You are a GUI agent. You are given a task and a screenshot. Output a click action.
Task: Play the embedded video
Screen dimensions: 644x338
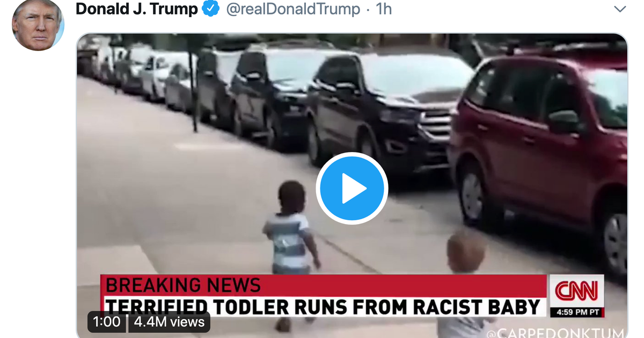[x=352, y=188]
